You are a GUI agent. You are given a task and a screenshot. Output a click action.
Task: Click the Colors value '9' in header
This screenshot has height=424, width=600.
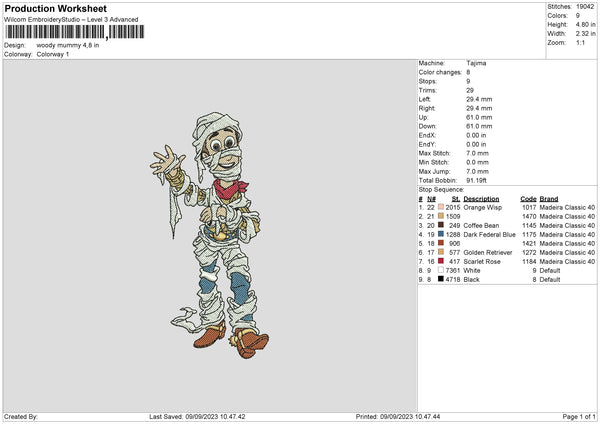pos(578,16)
